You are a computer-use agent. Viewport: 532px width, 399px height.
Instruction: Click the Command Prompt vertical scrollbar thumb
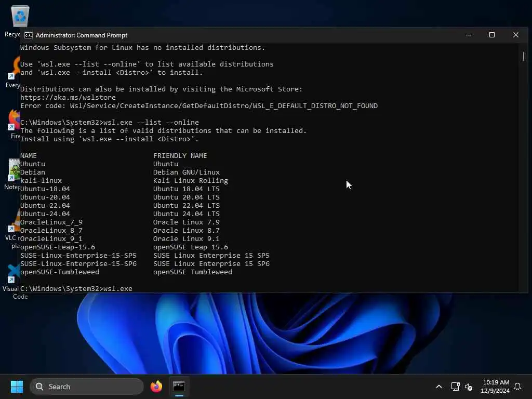point(524,56)
